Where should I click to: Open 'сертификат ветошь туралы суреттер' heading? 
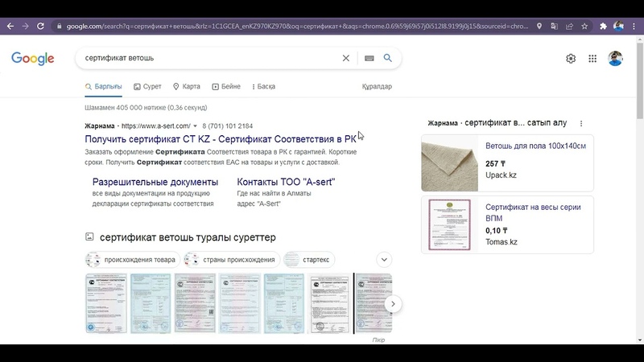click(188, 237)
